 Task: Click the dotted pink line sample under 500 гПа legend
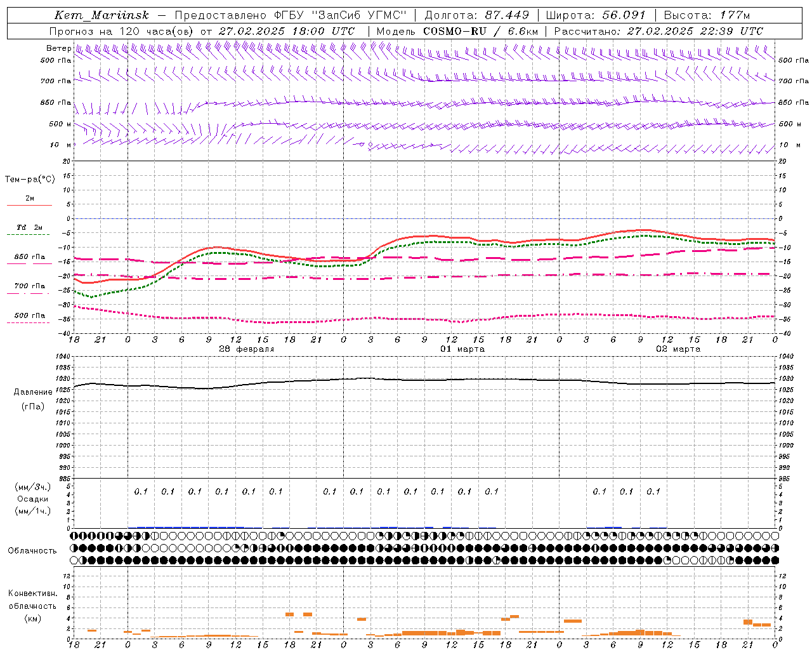(29, 322)
